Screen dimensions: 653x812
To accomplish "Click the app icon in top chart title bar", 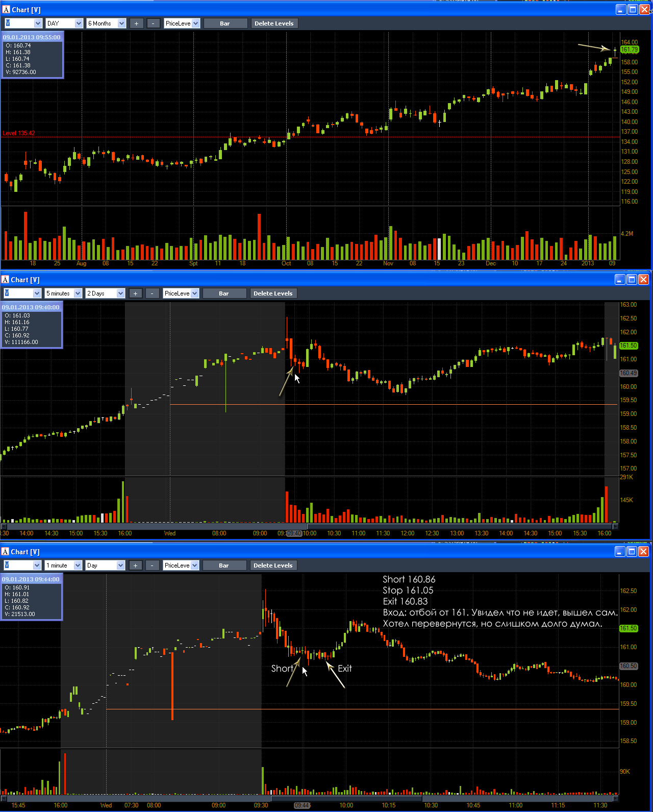I will [6, 10].
